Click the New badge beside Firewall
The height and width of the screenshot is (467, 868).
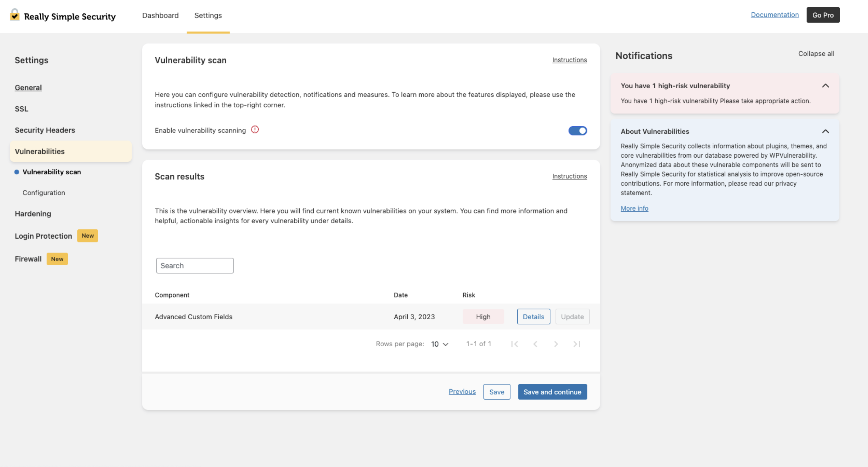tap(57, 259)
